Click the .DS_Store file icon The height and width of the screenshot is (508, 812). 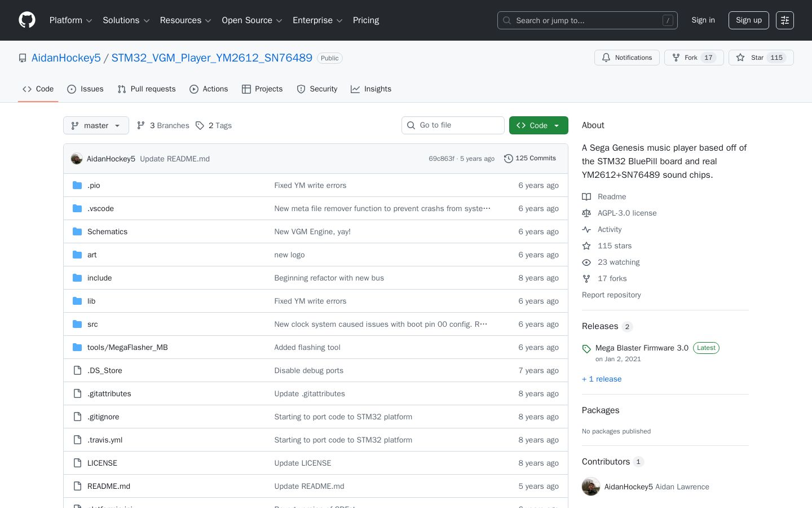coord(77,370)
